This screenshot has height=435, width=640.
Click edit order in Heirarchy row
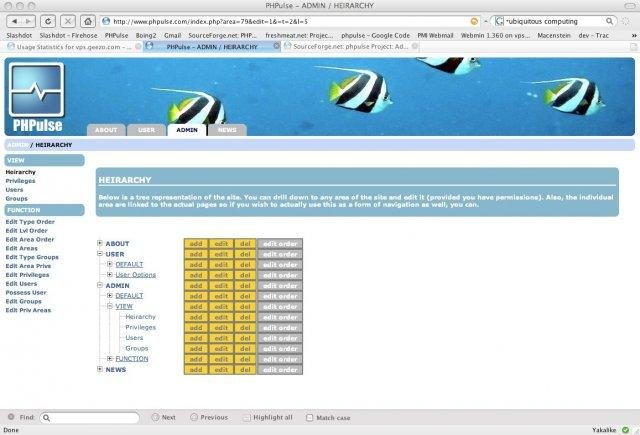pos(280,317)
